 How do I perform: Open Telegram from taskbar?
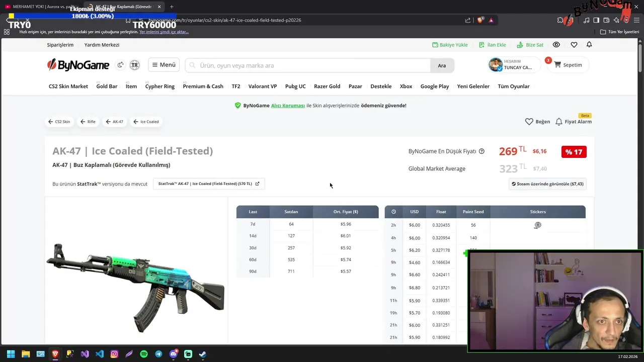pos(158,354)
